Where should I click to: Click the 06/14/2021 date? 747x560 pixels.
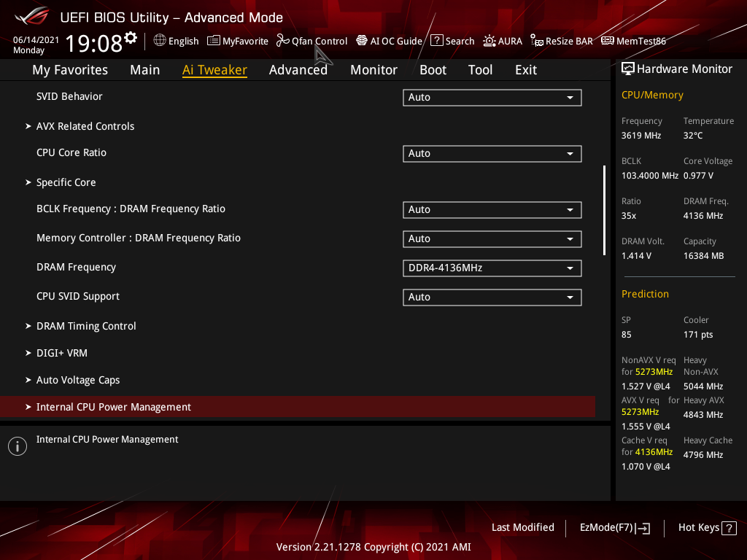[x=36, y=40]
